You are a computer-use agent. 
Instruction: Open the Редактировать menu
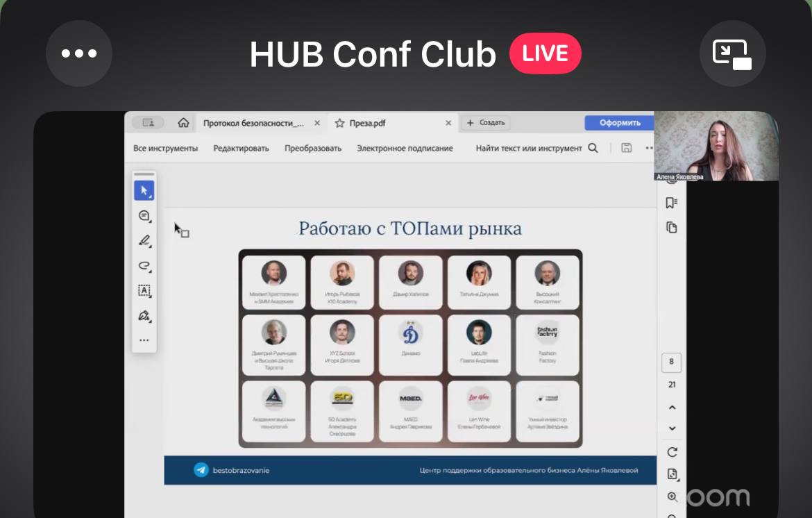(241, 148)
